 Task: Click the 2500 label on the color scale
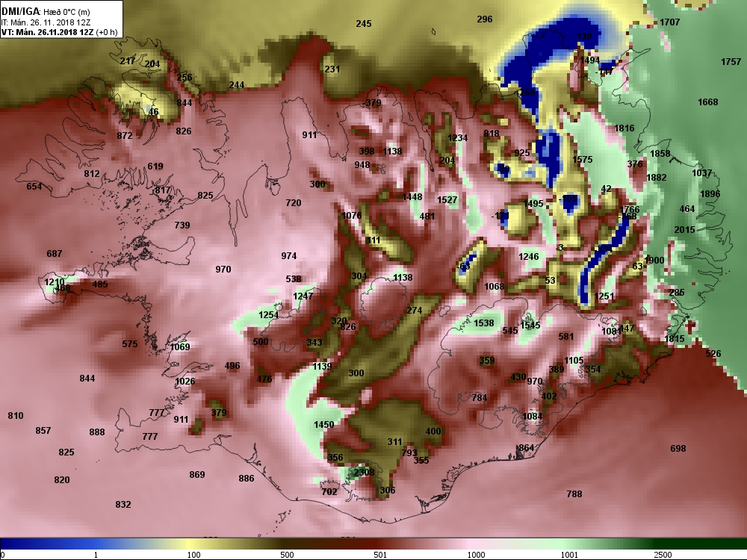tap(663, 555)
